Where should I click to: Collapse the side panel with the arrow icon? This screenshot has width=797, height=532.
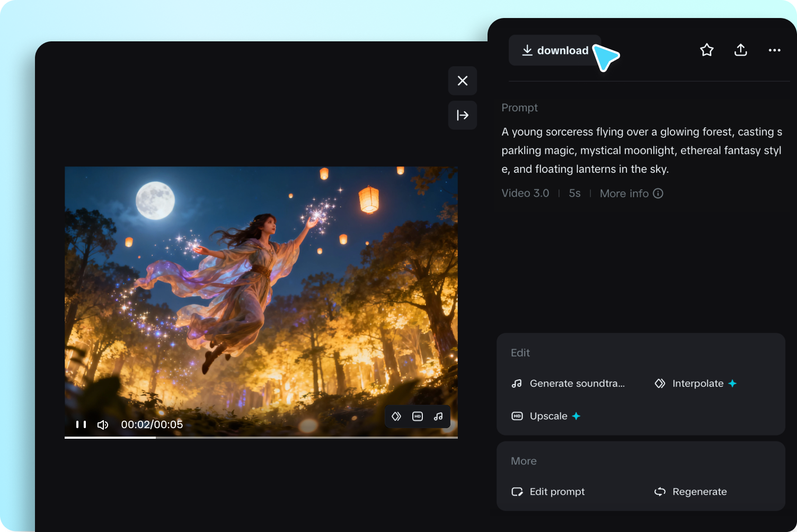tap(463, 115)
